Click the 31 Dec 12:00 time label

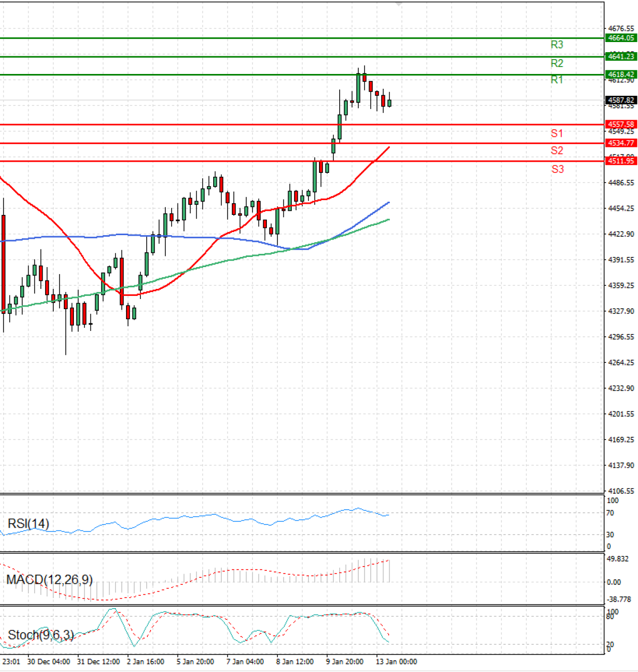[98, 662]
